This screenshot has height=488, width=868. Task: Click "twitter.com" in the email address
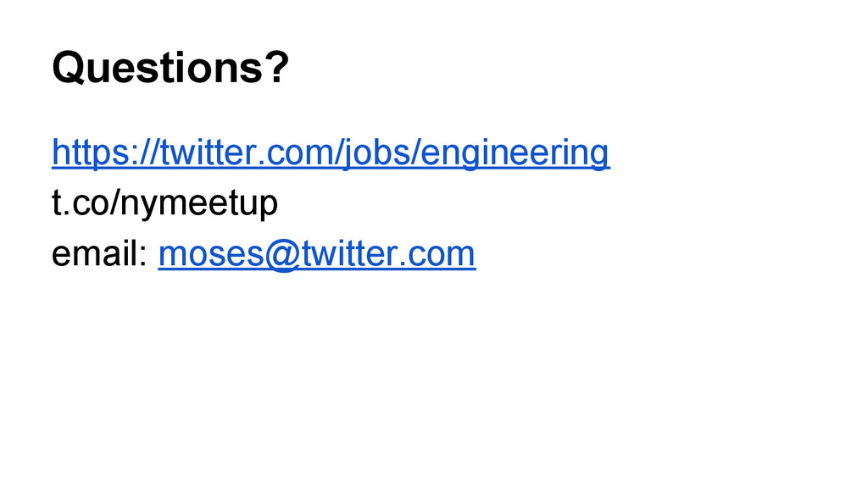pyautogui.click(x=388, y=254)
